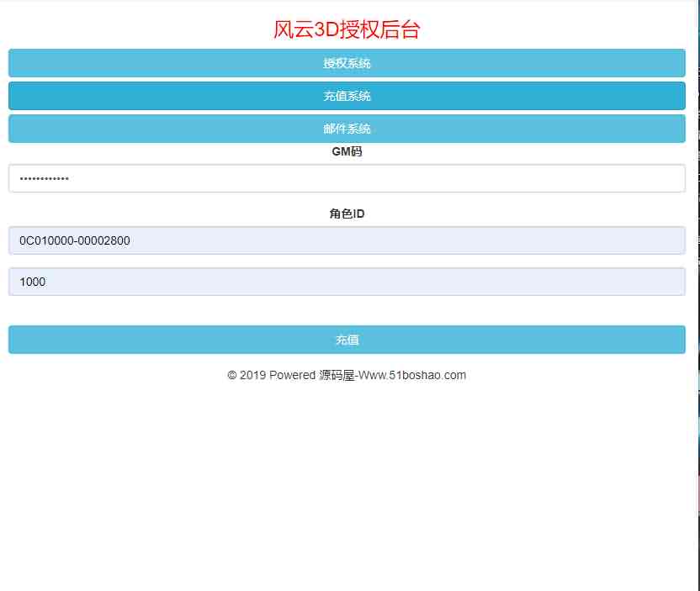Open the 邮件系统 (Mail System) section

(x=347, y=128)
